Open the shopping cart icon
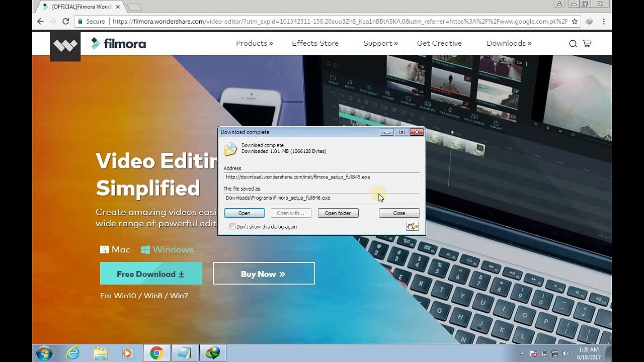 [587, 44]
